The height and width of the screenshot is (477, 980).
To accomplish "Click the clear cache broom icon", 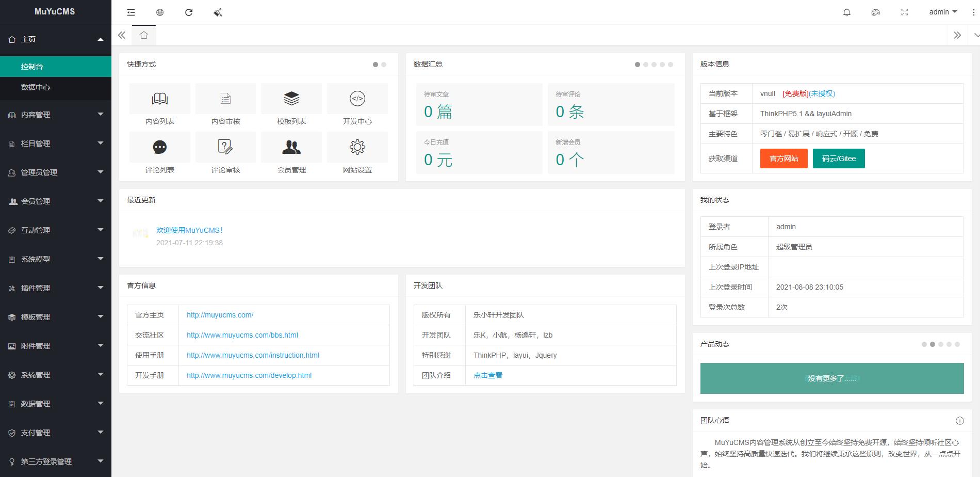I will tap(218, 12).
